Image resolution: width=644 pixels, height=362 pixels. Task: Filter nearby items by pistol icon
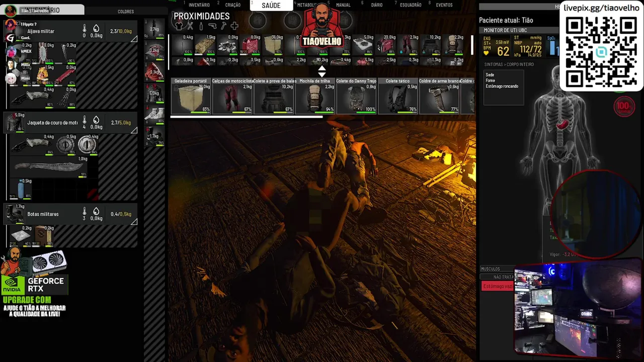(212, 26)
